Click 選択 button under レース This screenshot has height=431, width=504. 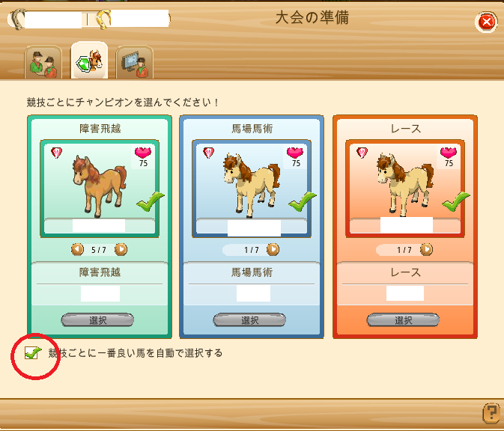pyautogui.click(x=403, y=320)
